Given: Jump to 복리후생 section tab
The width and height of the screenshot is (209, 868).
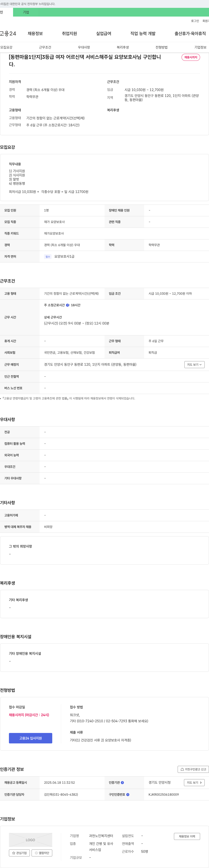Looking at the screenshot, I should (123, 47).
